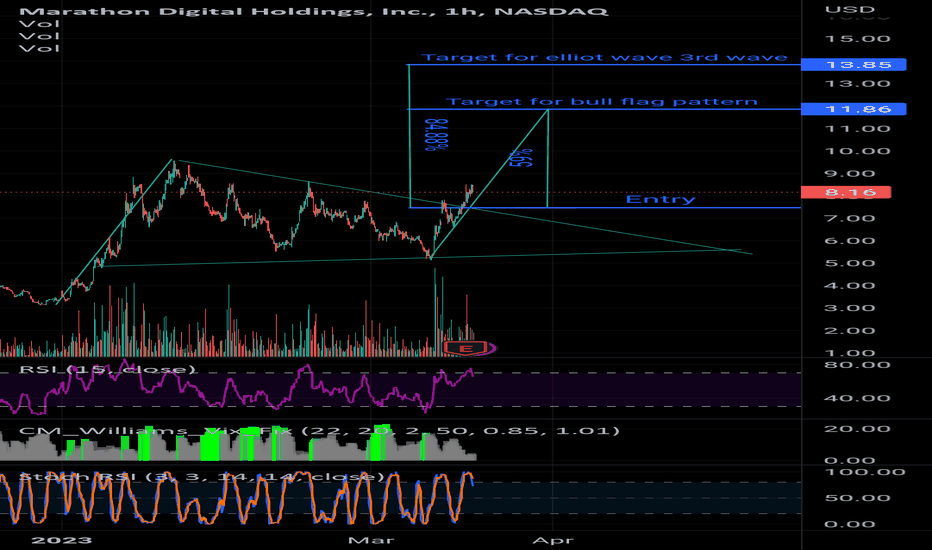The height and width of the screenshot is (550, 932).
Task: Select the 13.85 blue price label
Action: [x=853, y=64]
